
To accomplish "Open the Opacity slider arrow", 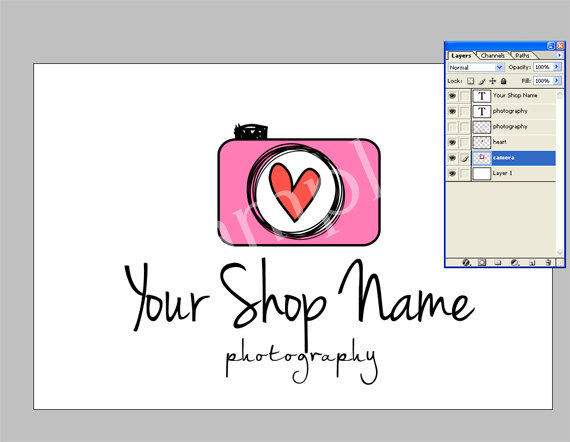I will pos(557,67).
